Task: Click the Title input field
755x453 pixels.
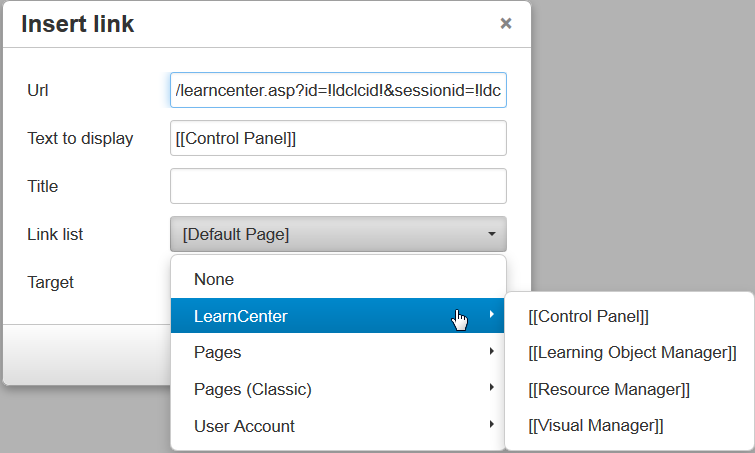Action: click(338, 186)
